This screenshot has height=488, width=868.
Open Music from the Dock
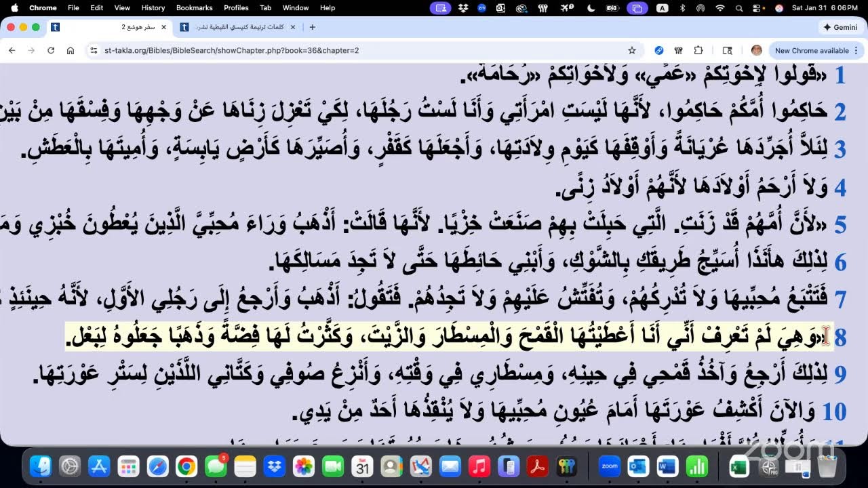479,466
